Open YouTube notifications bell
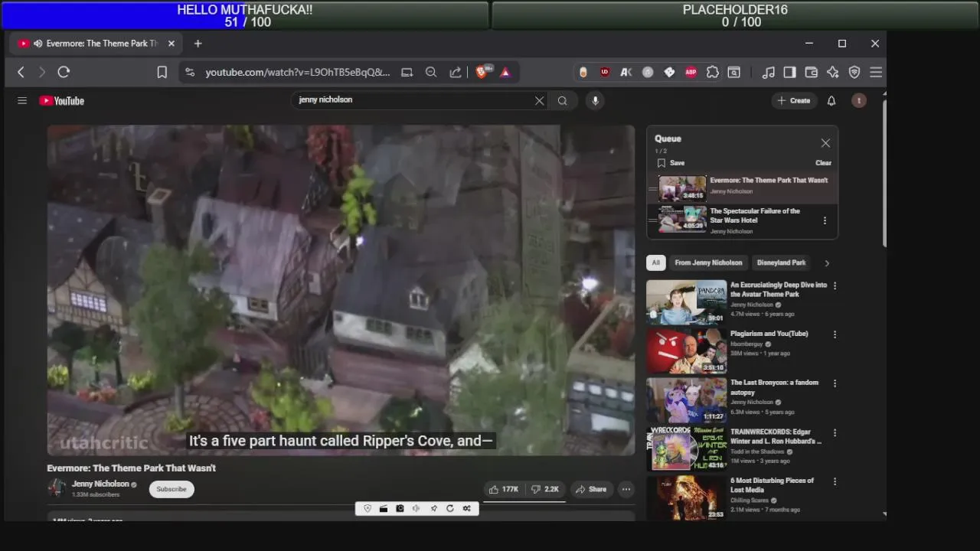The image size is (980, 551). coord(831,100)
